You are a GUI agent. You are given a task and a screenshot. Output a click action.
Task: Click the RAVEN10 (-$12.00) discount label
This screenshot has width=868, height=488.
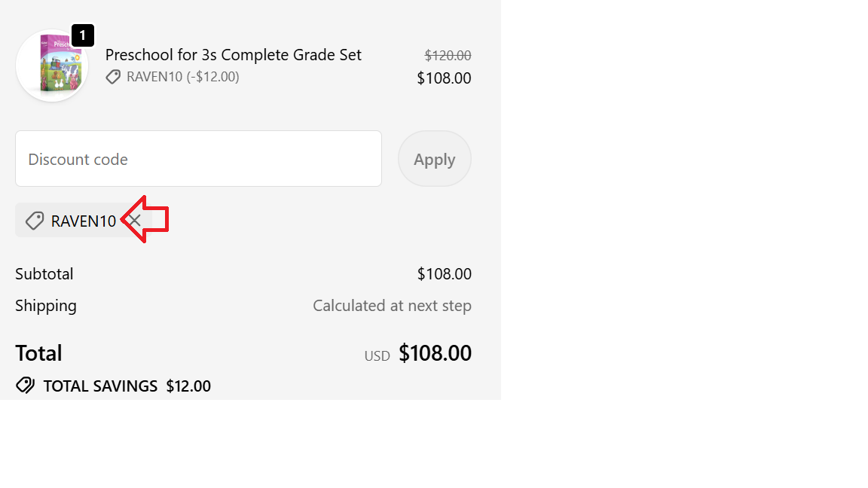click(183, 77)
